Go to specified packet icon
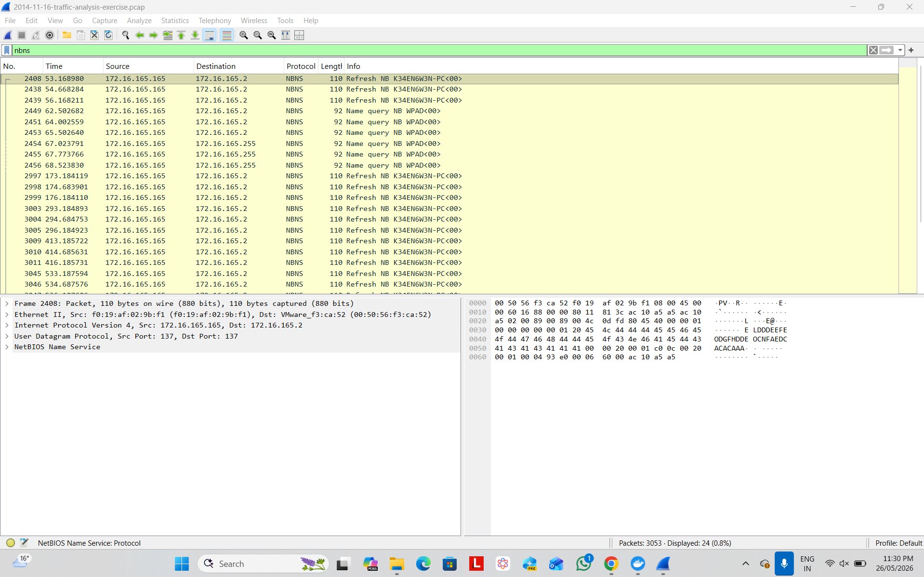Screen dimensions: 924x577 (x=168, y=35)
